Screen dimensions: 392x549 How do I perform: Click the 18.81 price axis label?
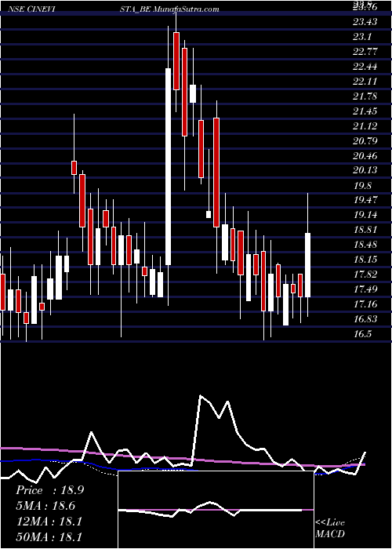tap(365, 230)
